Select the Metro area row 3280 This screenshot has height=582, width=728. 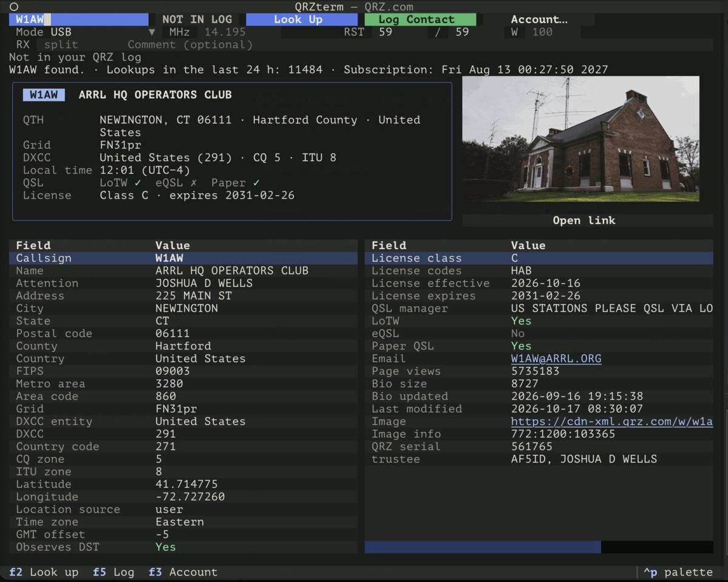pos(183,383)
